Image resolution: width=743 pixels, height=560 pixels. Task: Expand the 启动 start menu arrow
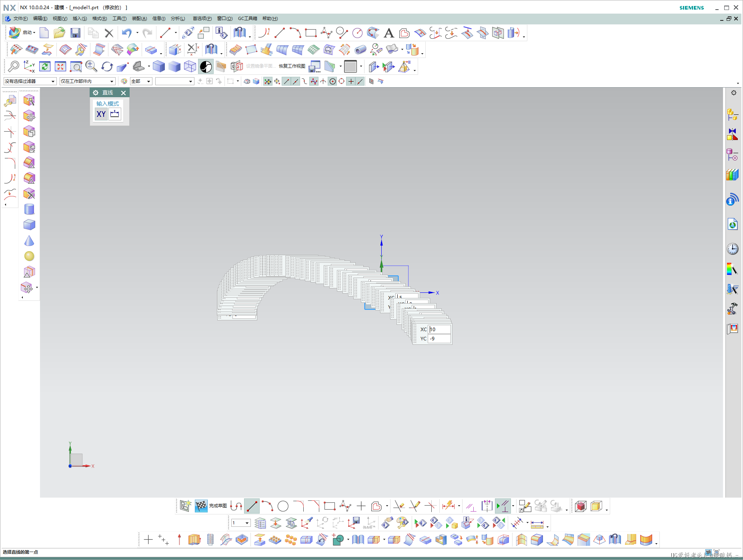(x=34, y=33)
